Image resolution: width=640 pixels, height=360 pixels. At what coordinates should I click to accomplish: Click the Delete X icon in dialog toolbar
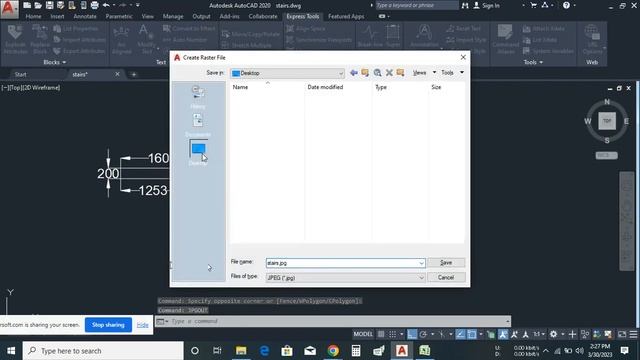point(389,73)
